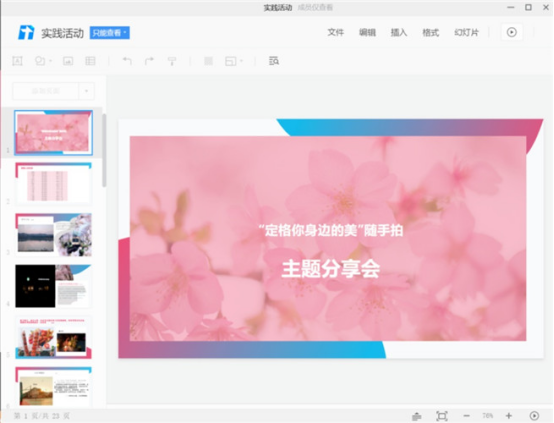Viewport: 554px width, 423px height.
Task: Zoom in with the plus button
Action: (509, 416)
